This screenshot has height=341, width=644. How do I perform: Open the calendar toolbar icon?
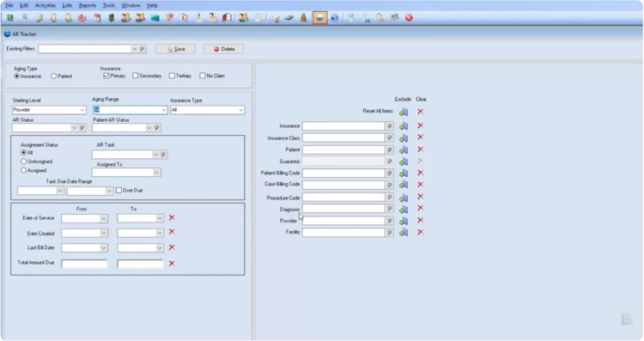97,18
